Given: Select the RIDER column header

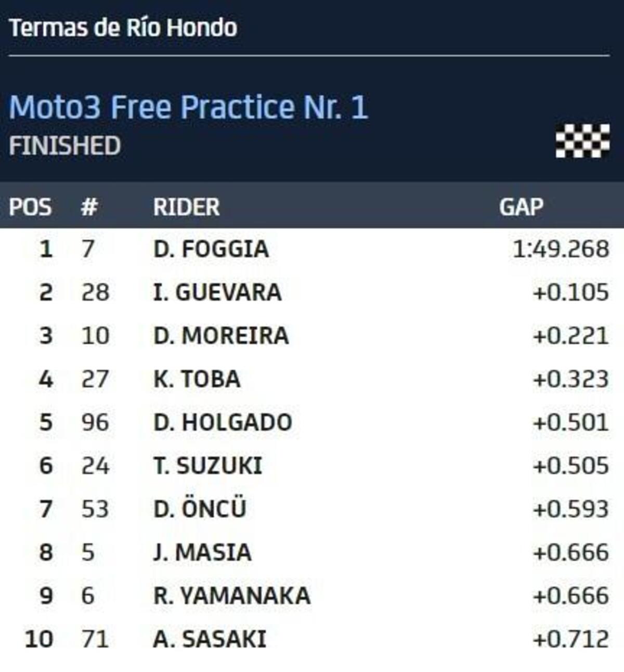Looking at the screenshot, I should [186, 207].
